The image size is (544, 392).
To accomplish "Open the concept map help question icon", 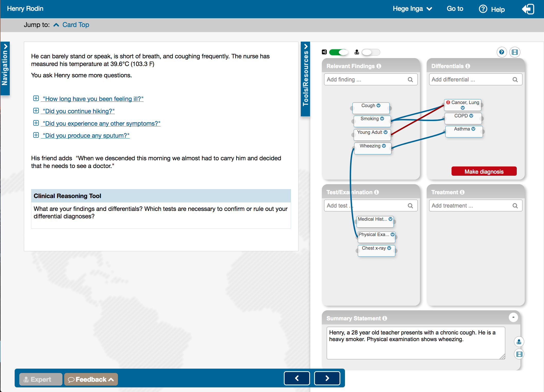I will coord(501,52).
